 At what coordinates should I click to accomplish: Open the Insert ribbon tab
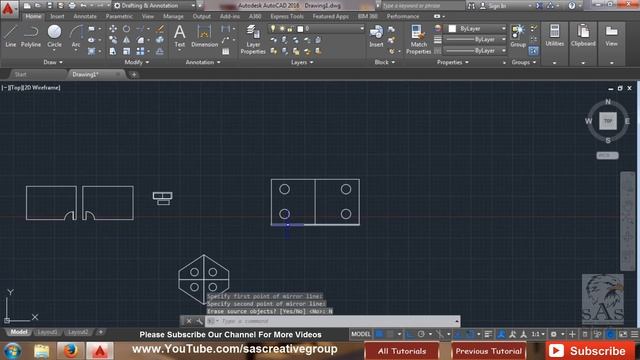pos(57,16)
